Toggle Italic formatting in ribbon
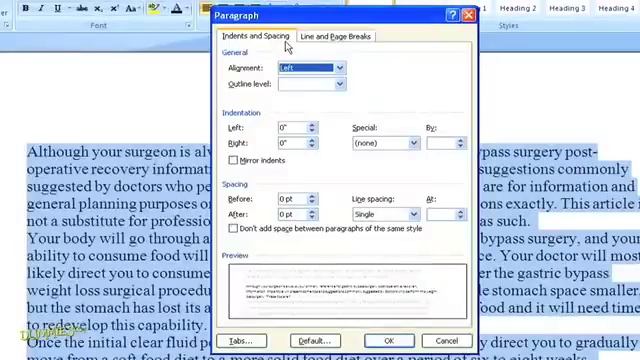The image size is (640, 360). (x=41, y=8)
